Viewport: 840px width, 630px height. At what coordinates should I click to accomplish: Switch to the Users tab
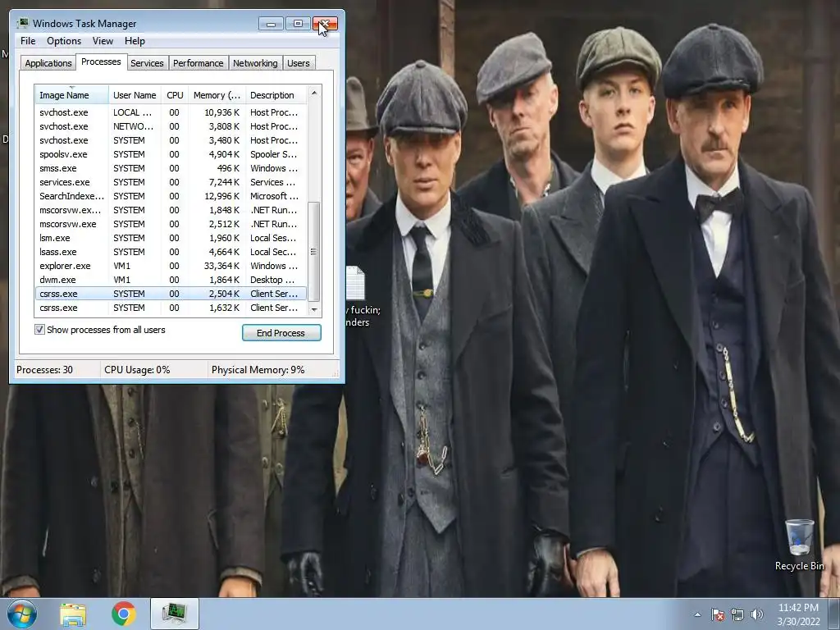299,63
